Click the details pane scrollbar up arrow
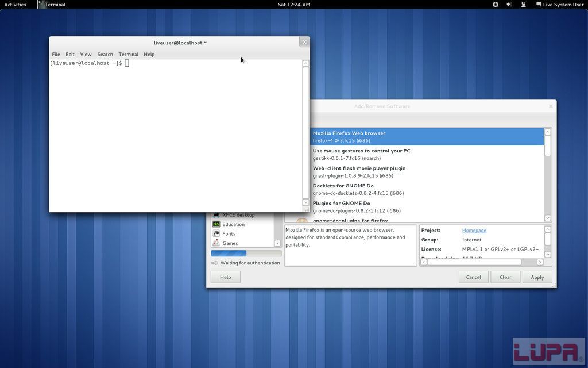This screenshot has width=588, height=368. click(x=547, y=229)
